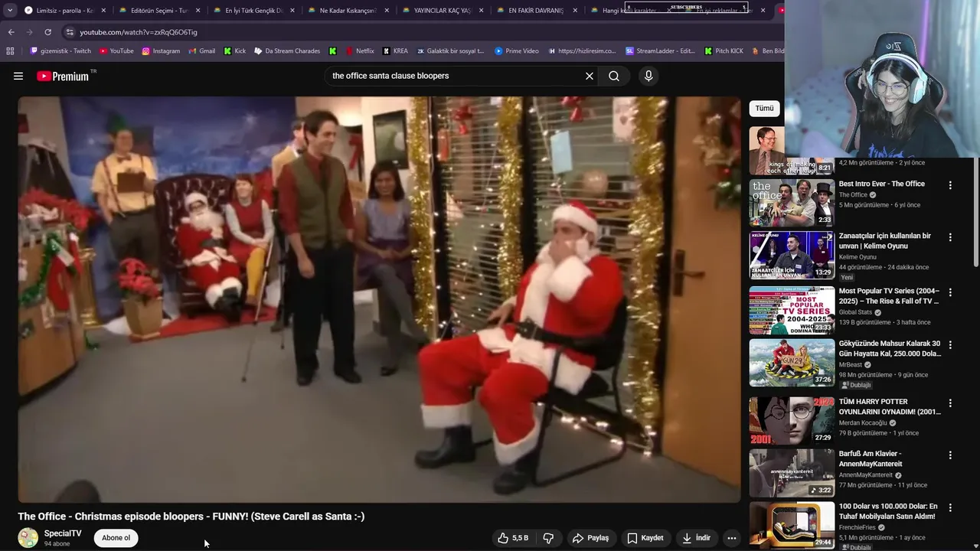Open the YouTube guide hamburger menu
Image resolution: width=980 pixels, height=551 pixels.
[18, 76]
